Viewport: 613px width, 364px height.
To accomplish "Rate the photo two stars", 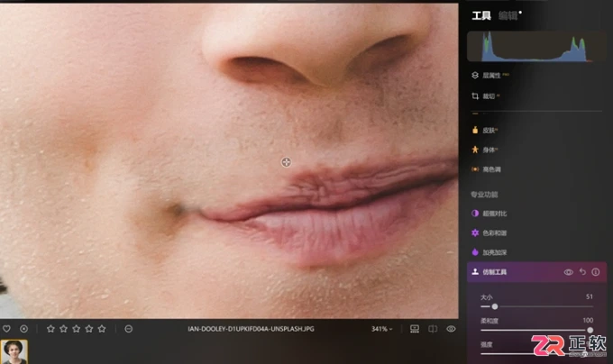I will (x=63, y=329).
